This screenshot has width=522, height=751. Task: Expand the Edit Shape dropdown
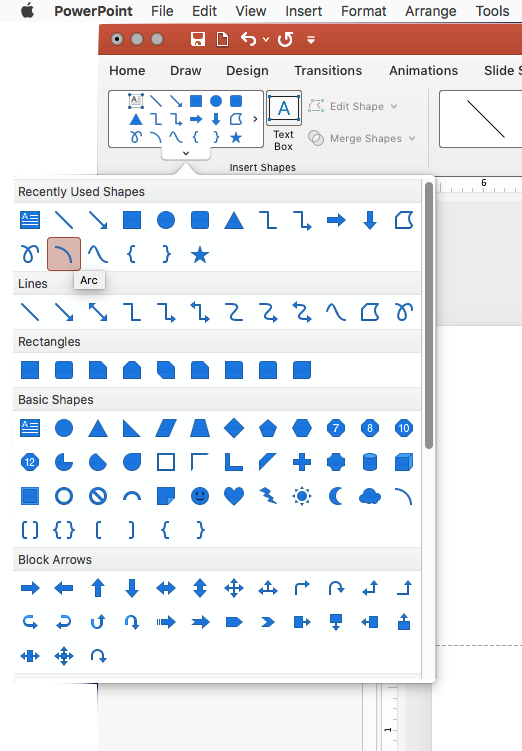tap(394, 106)
